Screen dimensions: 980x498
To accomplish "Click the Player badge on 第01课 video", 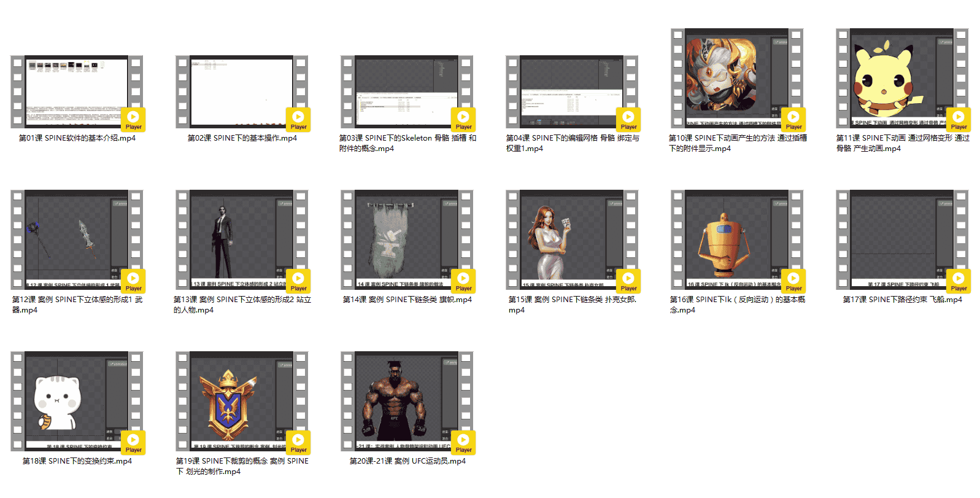I will [x=133, y=120].
